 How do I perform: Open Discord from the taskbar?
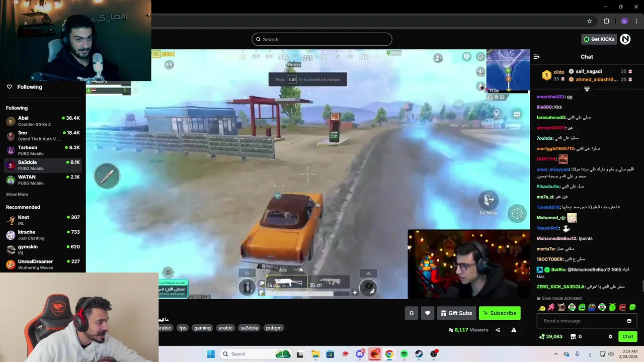coord(360,354)
